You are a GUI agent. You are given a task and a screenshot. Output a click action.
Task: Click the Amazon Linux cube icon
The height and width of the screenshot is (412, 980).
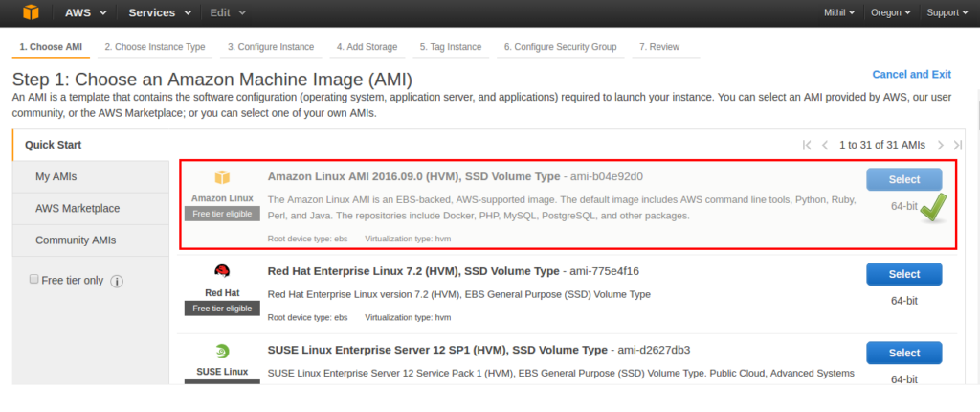click(222, 177)
